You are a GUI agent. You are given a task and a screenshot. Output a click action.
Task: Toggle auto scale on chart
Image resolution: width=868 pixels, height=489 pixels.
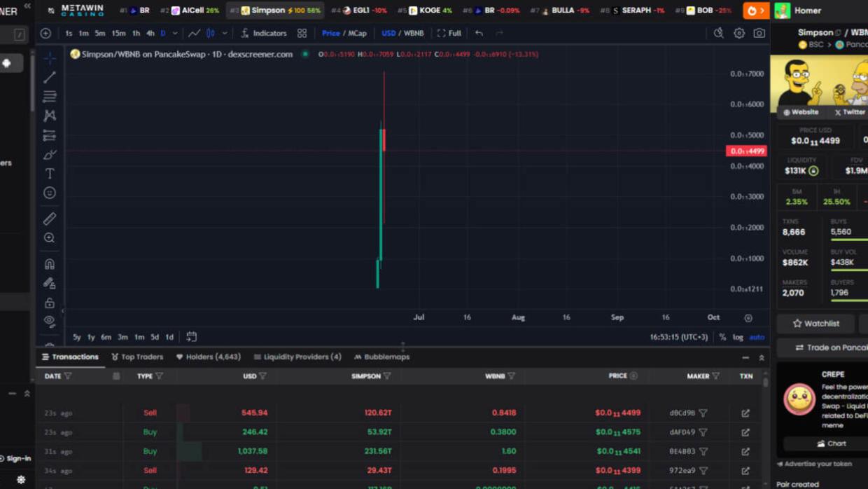(x=757, y=337)
